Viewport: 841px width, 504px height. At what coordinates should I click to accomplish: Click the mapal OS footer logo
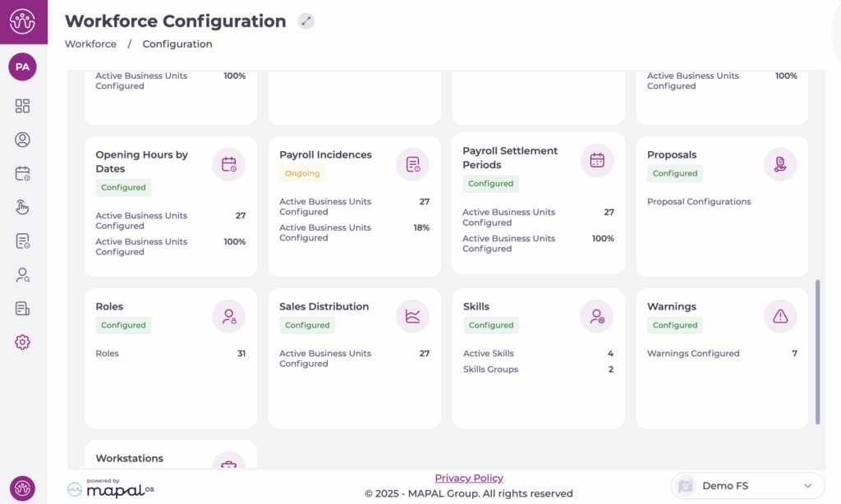point(111,488)
